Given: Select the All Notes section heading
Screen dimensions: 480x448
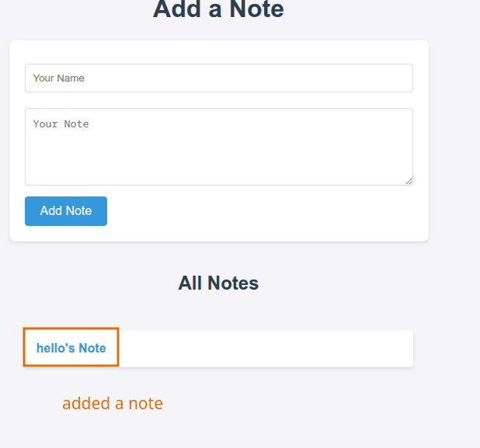Looking at the screenshot, I should tap(218, 283).
